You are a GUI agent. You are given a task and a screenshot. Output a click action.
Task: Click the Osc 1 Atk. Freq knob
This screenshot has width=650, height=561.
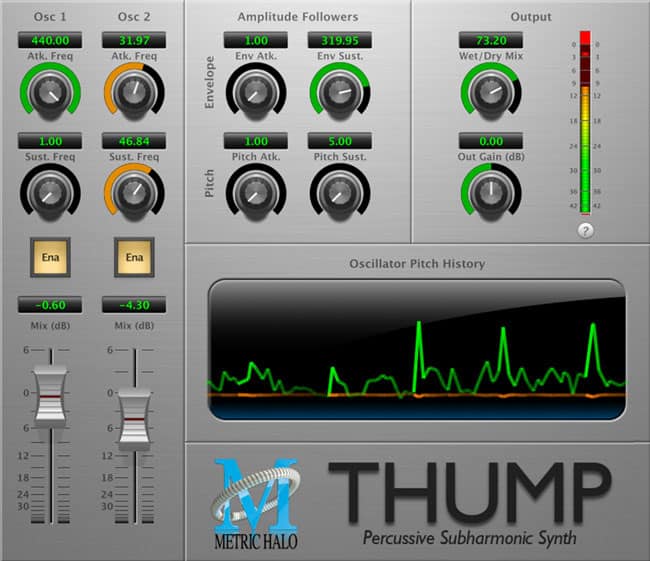point(50,92)
